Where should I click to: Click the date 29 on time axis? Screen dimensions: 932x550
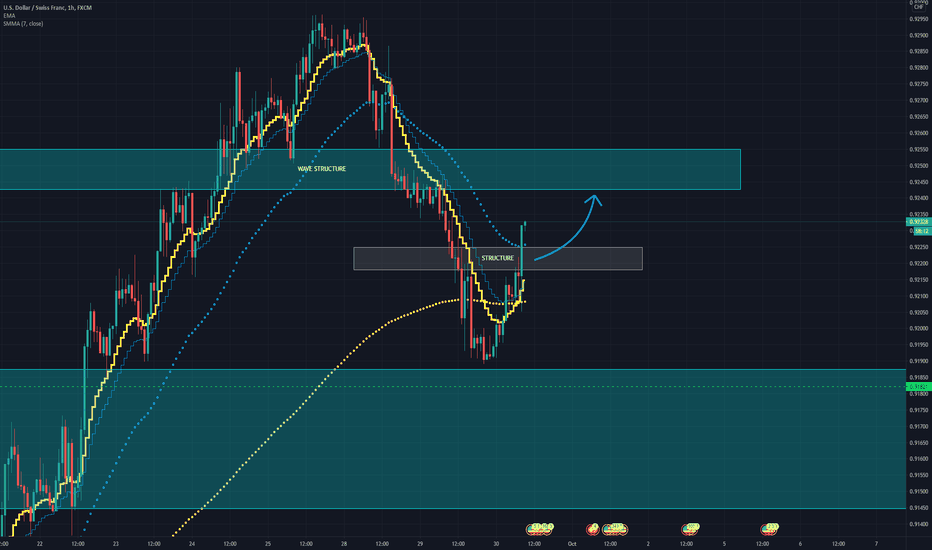tap(420, 543)
